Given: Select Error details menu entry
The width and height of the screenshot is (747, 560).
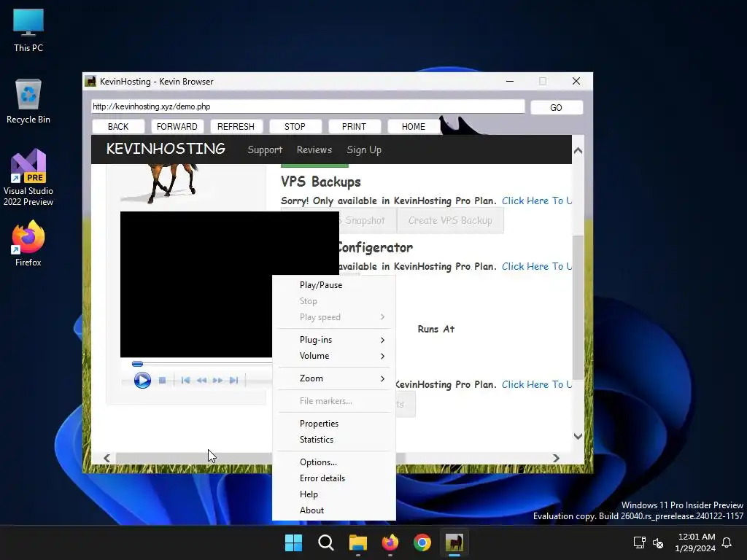Looking at the screenshot, I should point(334,478).
